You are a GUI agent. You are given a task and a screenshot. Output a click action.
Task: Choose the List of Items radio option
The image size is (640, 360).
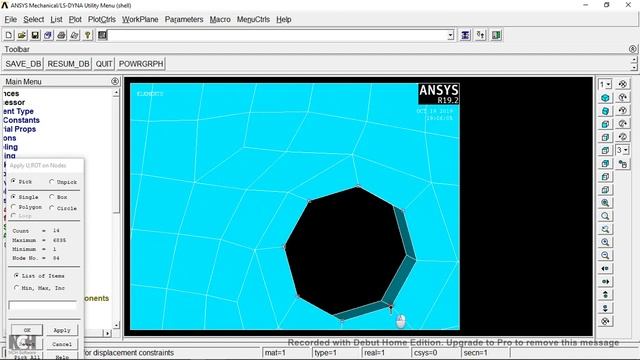coord(16,276)
